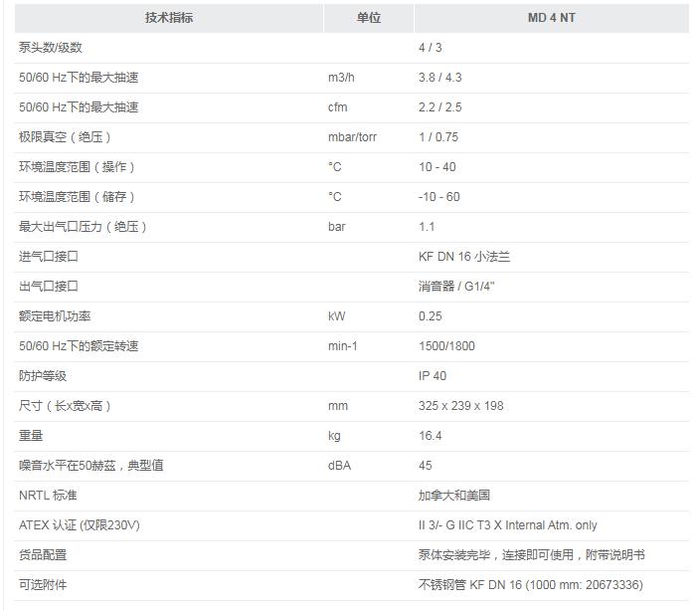The height and width of the screenshot is (611, 700).
Task: Select the value 0.25
Action: [431, 316]
